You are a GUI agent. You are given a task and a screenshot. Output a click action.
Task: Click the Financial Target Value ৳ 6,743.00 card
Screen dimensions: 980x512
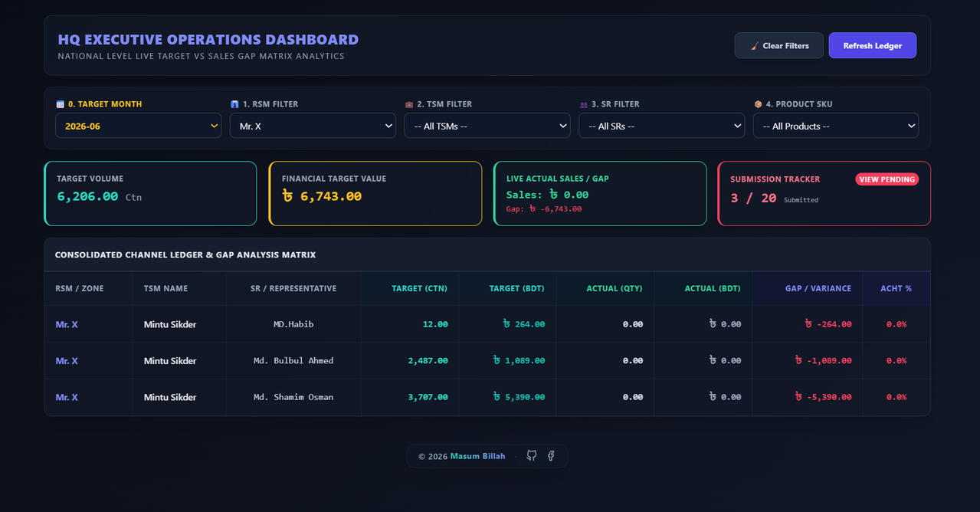pyautogui.click(x=375, y=193)
